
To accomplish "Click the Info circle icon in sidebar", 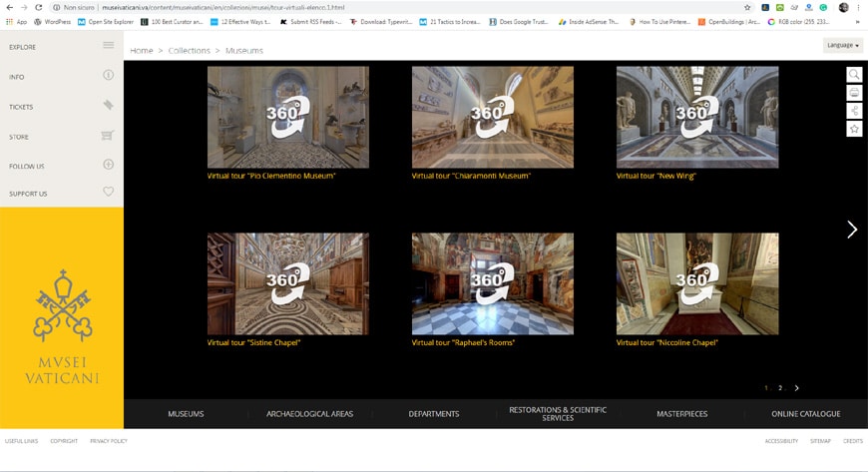I will (109, 75).
